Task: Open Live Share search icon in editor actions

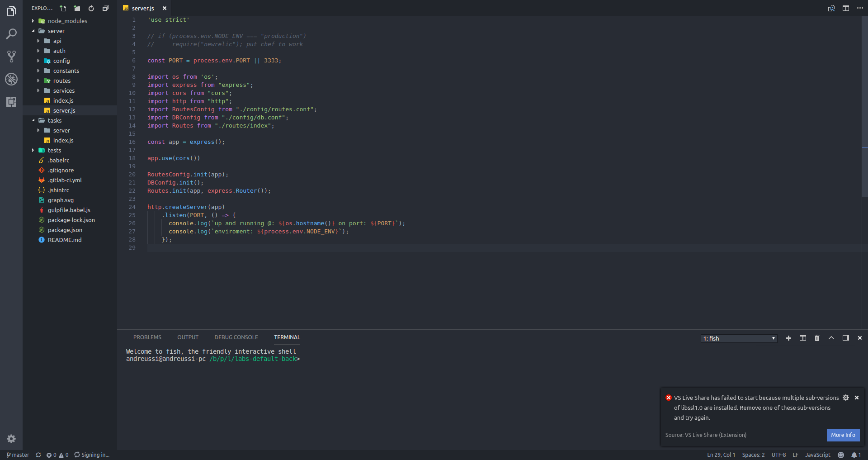Action: 831,8
